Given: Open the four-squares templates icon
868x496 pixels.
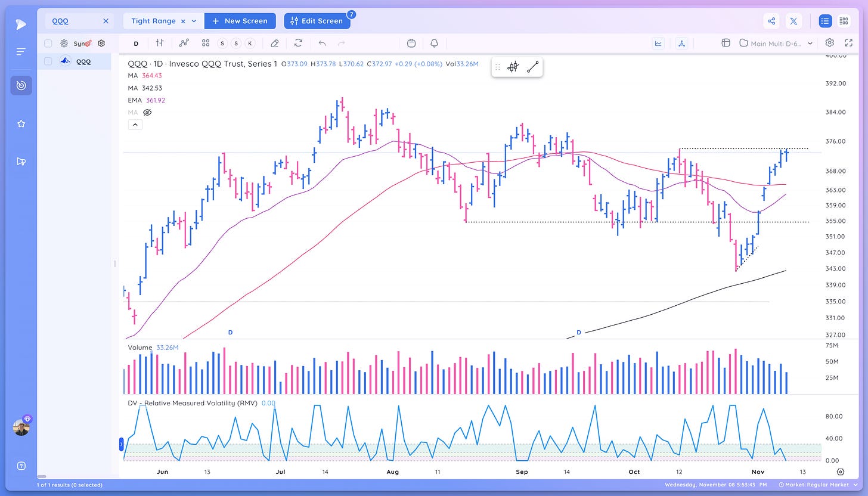Looking at the screenshot, I should click(x=206, y=43).
